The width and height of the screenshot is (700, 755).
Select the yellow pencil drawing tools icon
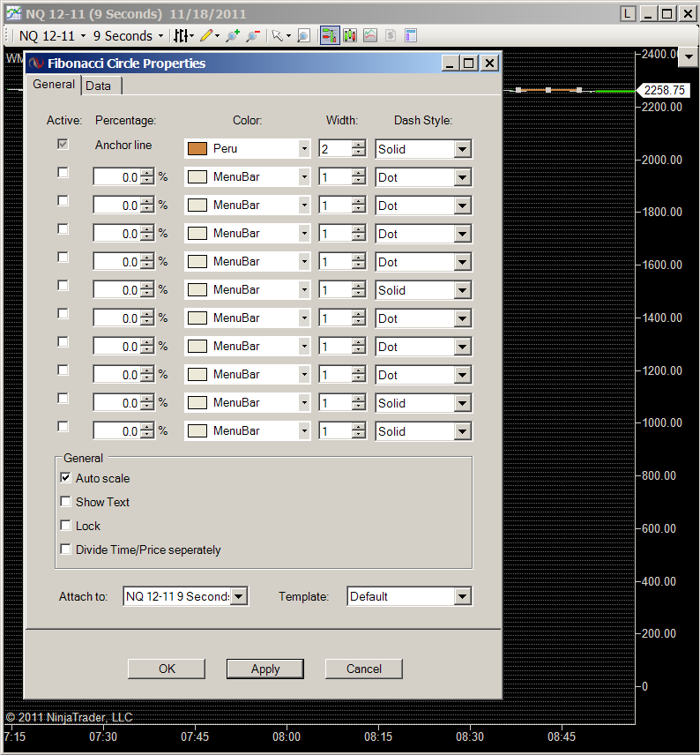point(206,35)
